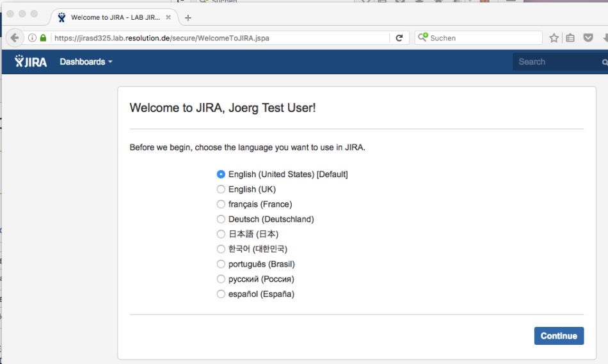Select 日本語 (日本) language option
Screen dimensions: 608x364
[221, 234]
